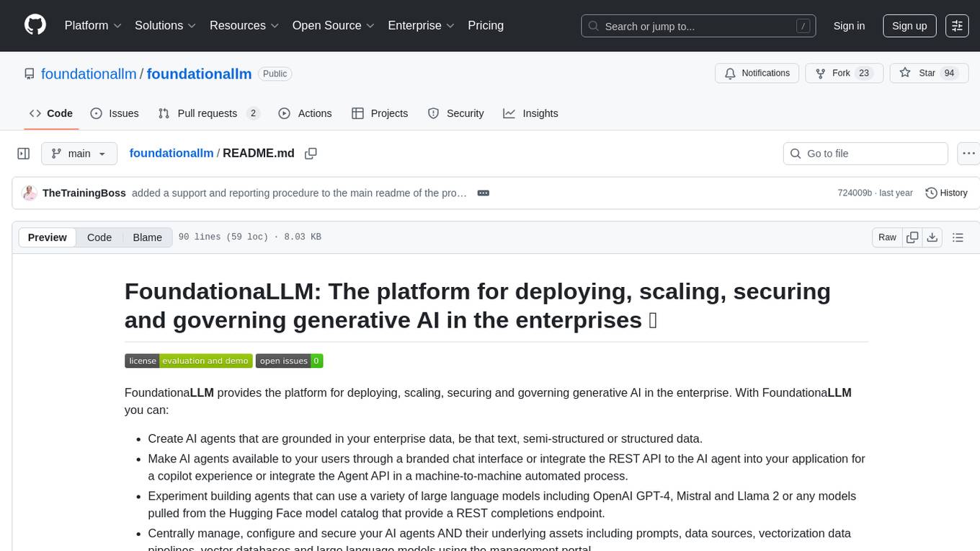Expand the Enterprise menu
The width and height of the screenshot is (980, 551).
tap(422, 25)
